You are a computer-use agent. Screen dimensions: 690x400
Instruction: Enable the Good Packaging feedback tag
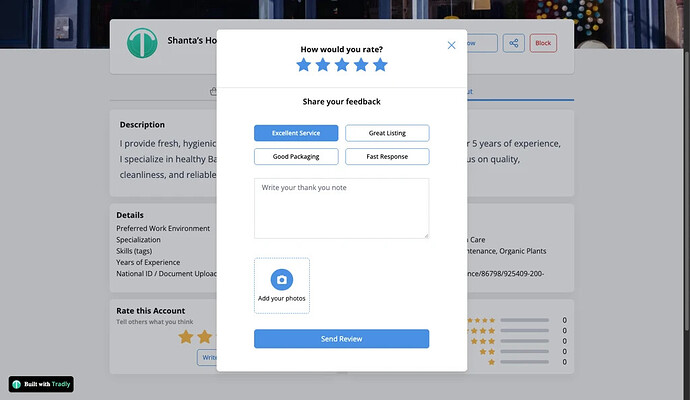click(296, 156)
